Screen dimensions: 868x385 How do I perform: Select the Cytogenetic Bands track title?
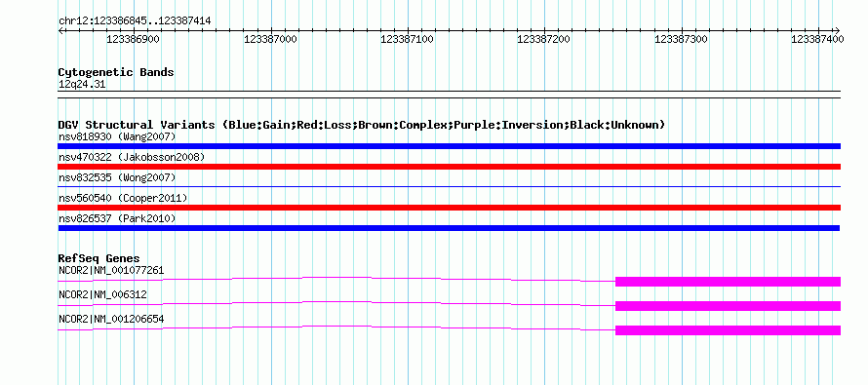click(x=116, y=72)
